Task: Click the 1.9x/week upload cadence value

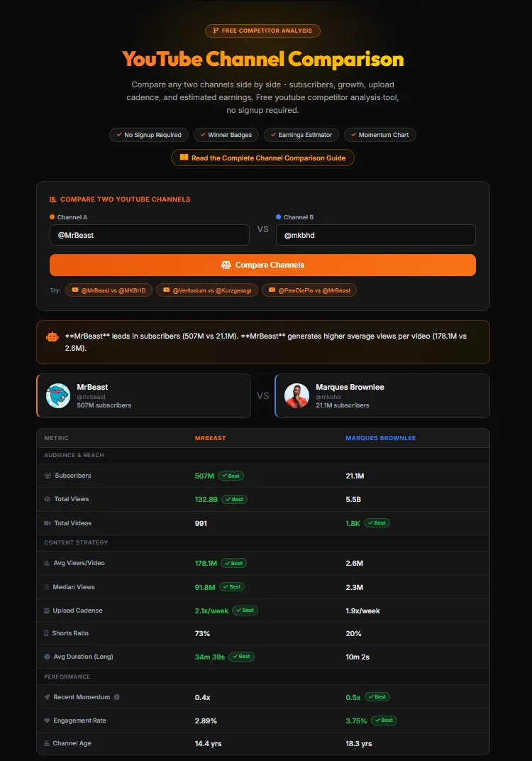Action: (x=362, y=611)
